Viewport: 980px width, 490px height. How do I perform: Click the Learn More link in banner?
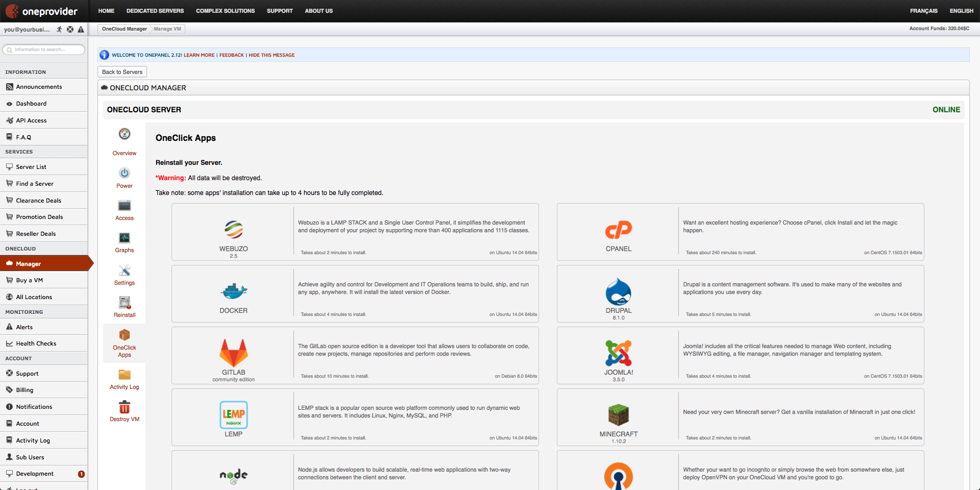point(199,55)
